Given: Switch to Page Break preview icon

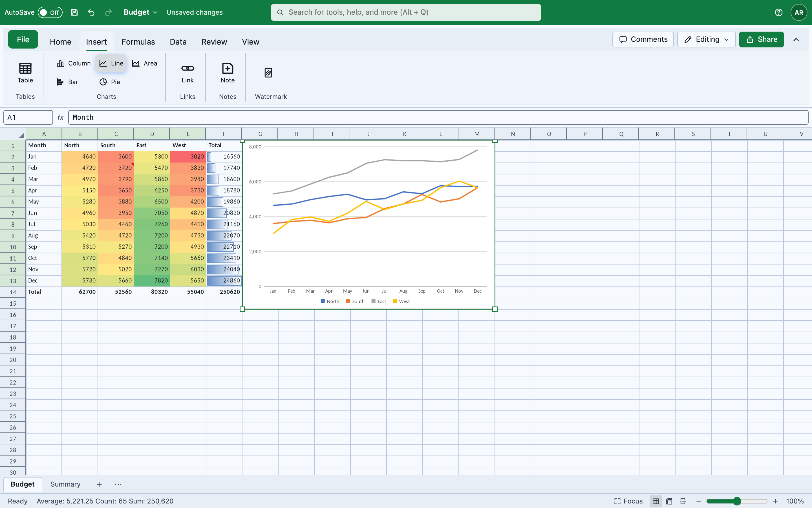Looking at the screenshot, I should point(683,501).
